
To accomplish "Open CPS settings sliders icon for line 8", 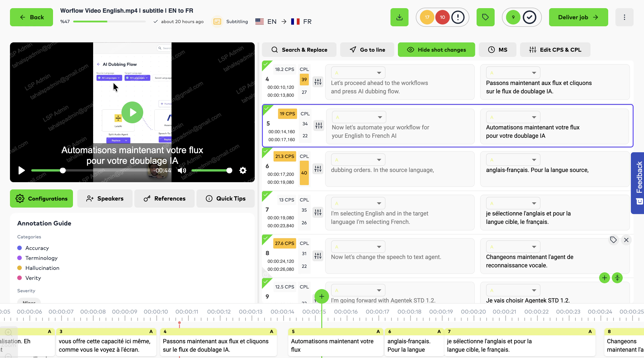I will 318,256.
